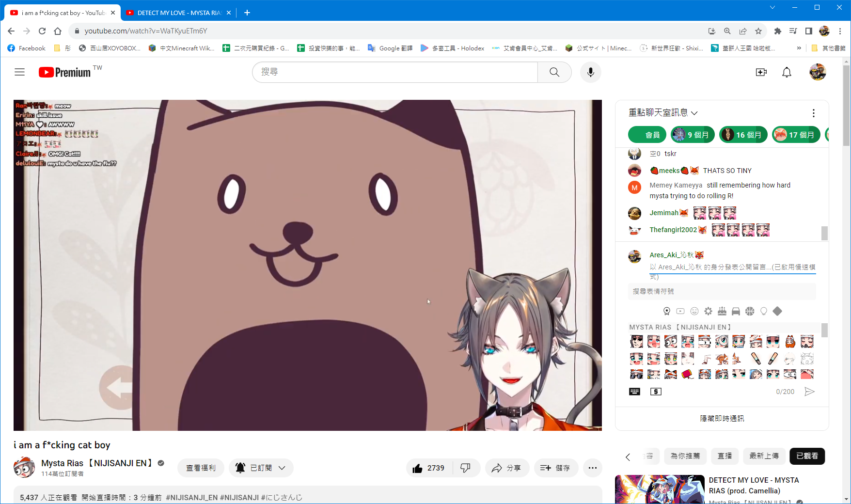851x504 pixels.
Task: Open the notifications bell
Action: [x=787, y=72]
